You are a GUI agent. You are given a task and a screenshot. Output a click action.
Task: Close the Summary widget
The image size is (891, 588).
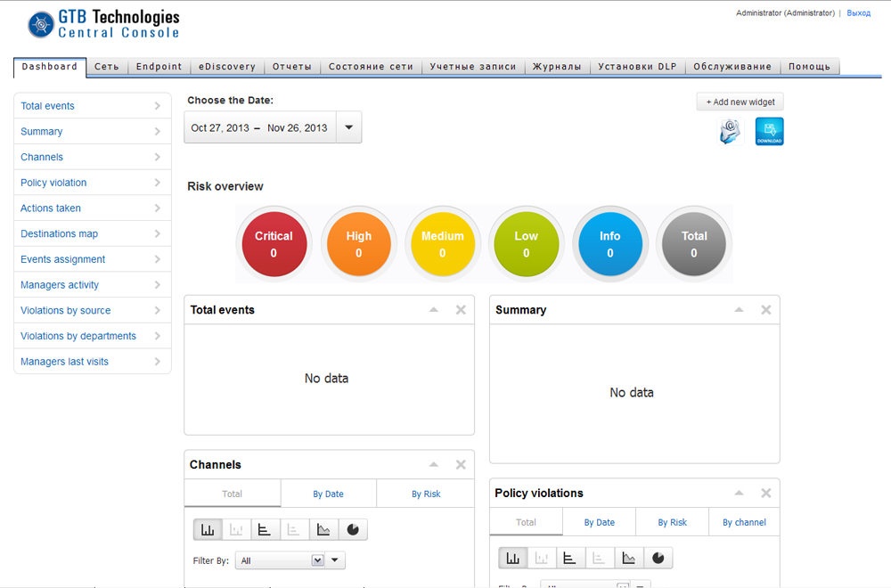click(x=766, y=310)
